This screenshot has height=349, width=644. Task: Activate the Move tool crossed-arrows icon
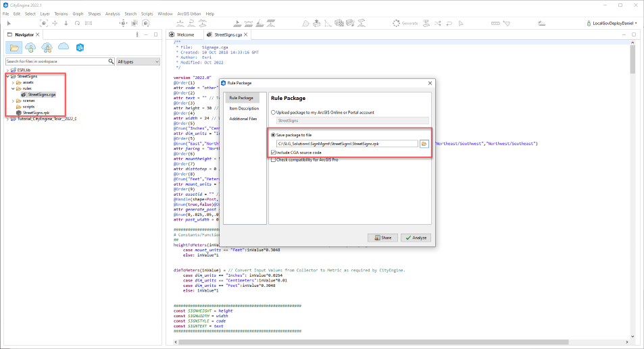pos(55,24)
